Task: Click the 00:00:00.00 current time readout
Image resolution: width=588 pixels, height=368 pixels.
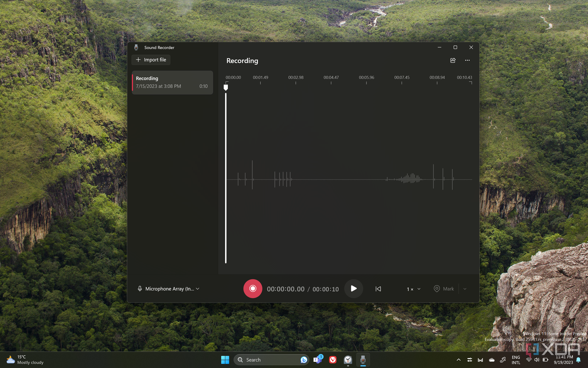Action: click(286, 289)
